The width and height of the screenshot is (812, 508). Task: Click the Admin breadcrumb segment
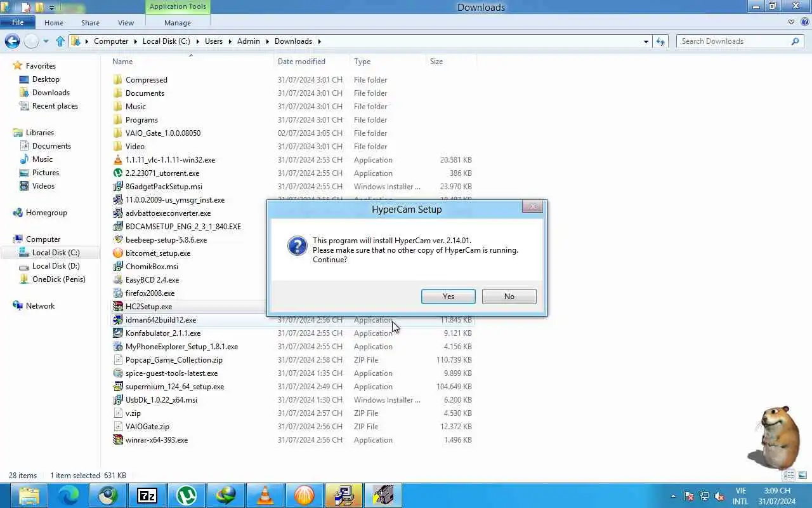248,41
